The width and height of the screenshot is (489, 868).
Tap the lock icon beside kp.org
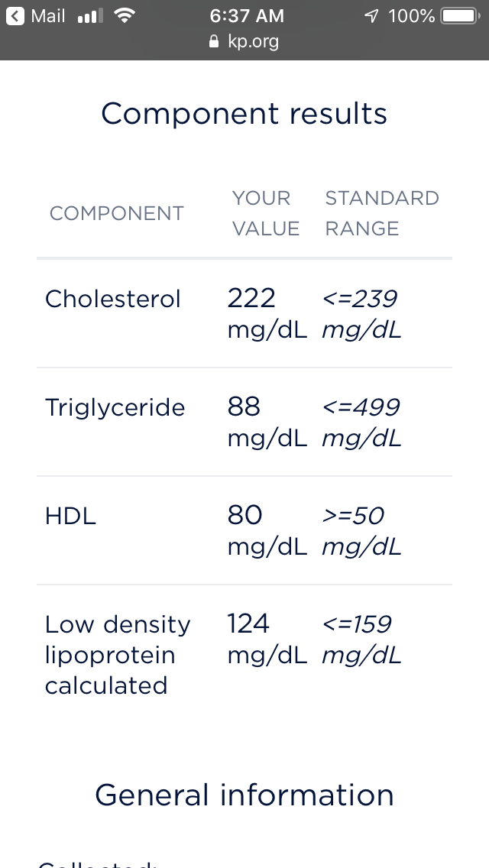coord(214,42)
